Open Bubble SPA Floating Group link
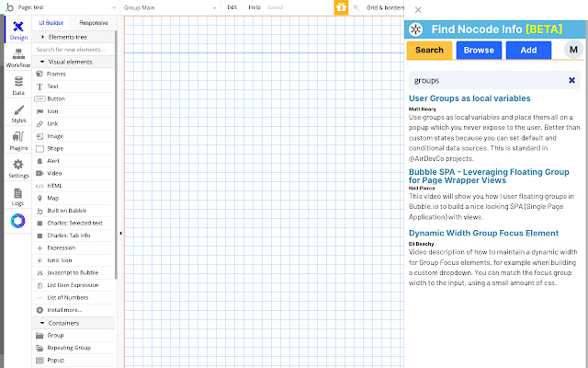Image resolution: width=588 pixels, height=368 pixels. (x=489, y=176)
